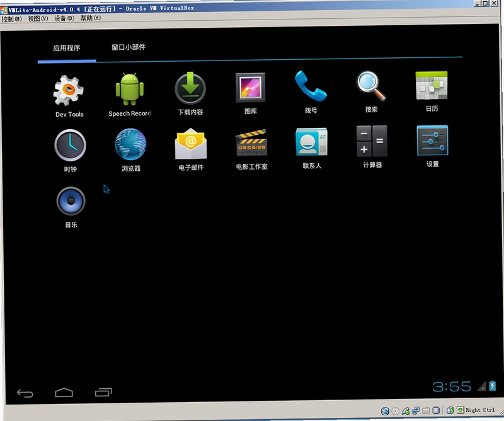Image resolution: width=504 pixels, height=421 pixels.
Task: Close the VirtualBox window
Action: (494, 3)
